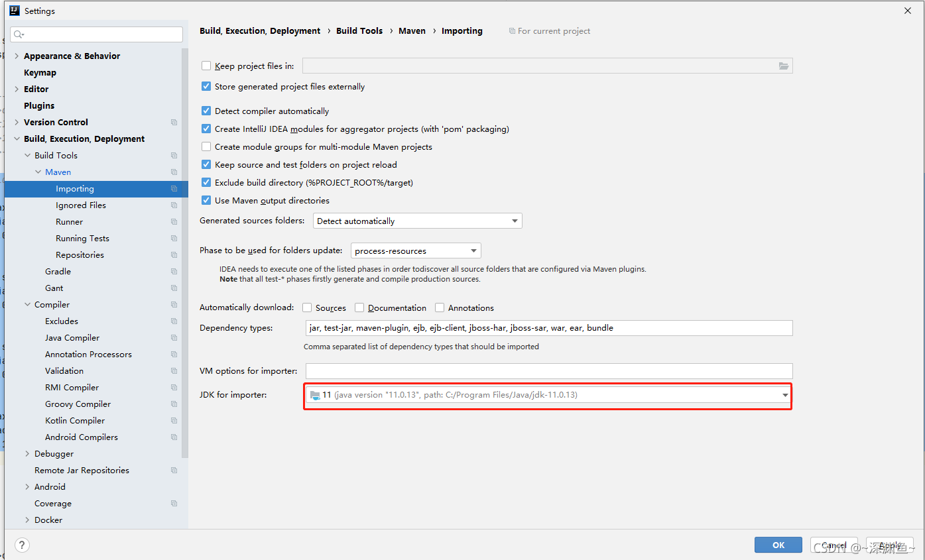Expand Version Control node
The width and height of the screenshot is (925, 560).
(17, 122)
